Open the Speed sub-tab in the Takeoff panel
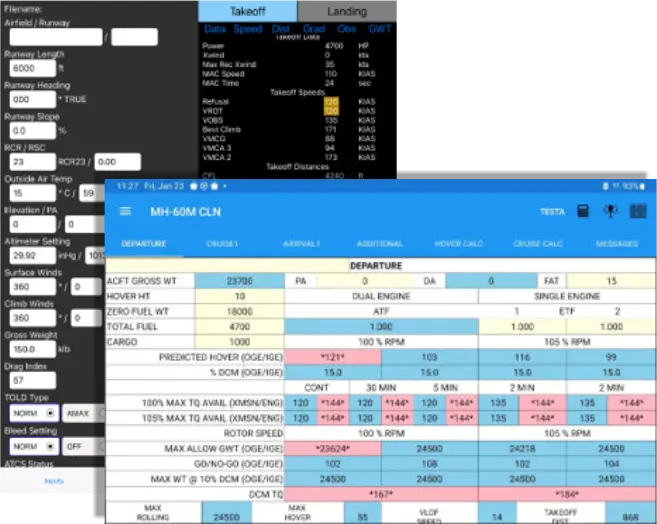This screenshot has height=524, width=657. tap(248, 29)
